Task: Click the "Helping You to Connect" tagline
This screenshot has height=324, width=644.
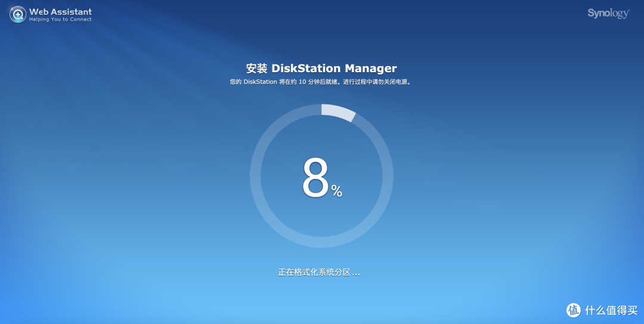Action: tap(60, 20)
